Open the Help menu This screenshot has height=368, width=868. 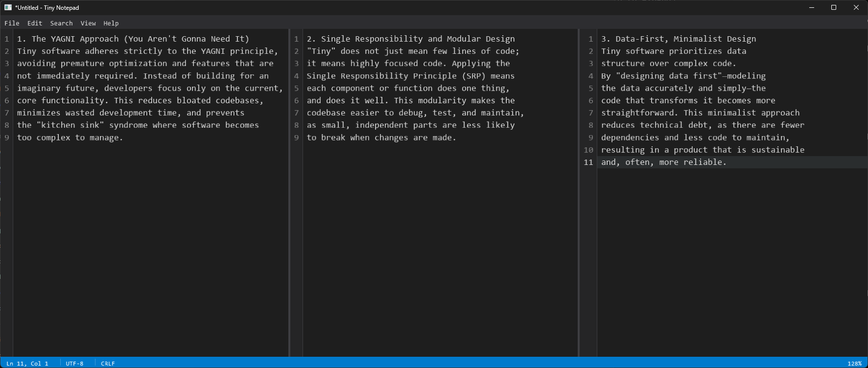point(111,23)
